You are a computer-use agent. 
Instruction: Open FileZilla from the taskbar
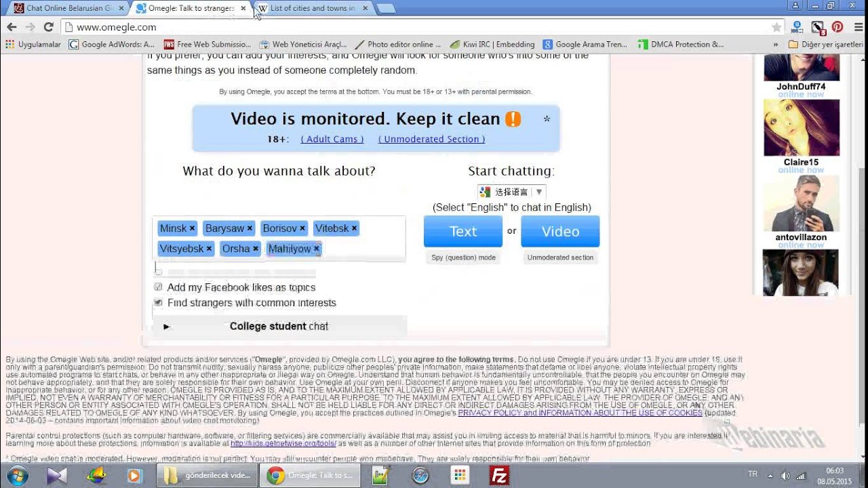click(499, 476)
